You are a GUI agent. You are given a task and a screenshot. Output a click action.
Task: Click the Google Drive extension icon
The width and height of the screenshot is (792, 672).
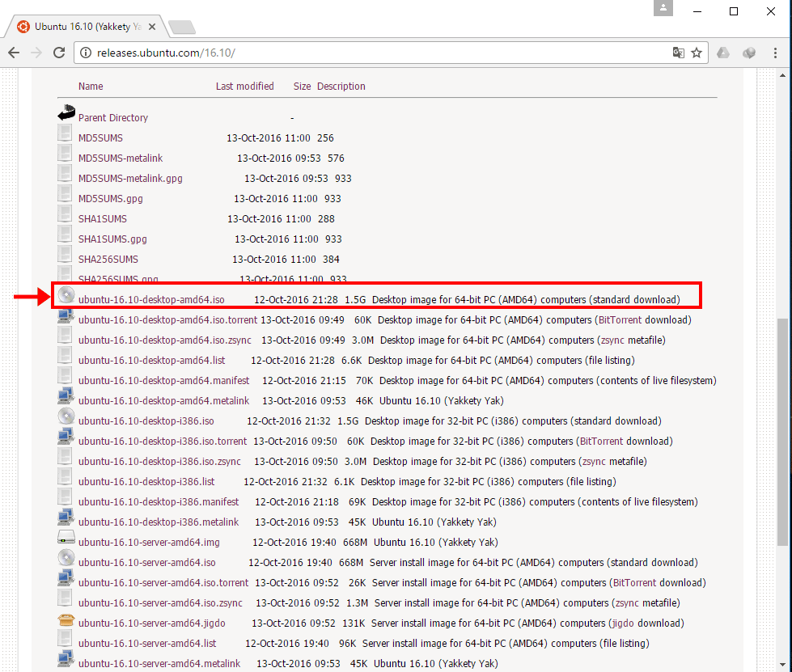[x=723, y=53]
